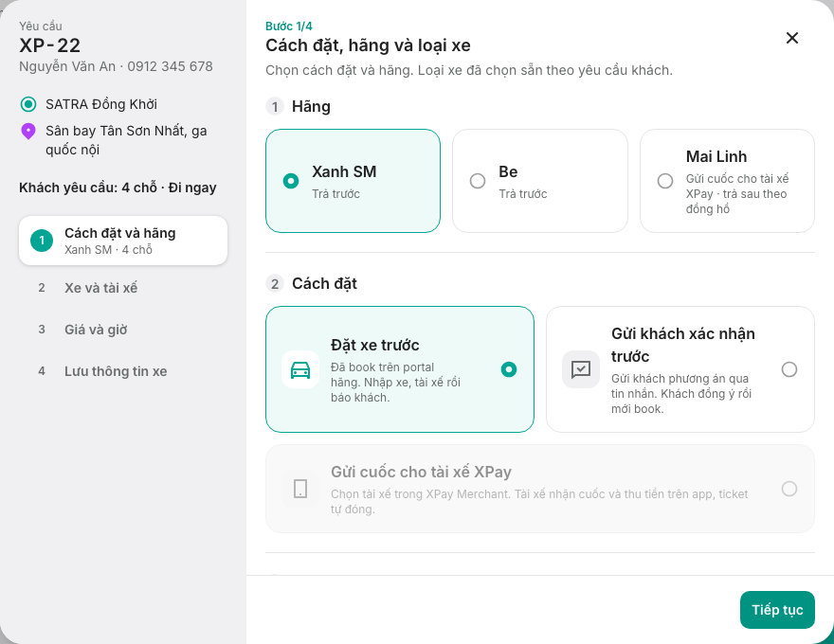Click the Bước 1/4 step indicator

(289, 26)
